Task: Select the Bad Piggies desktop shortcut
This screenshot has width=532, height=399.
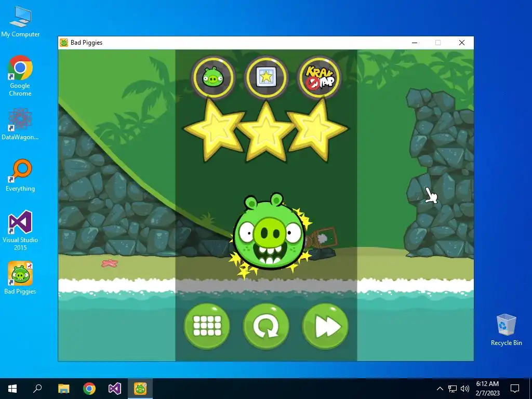Action: (20, 277)
